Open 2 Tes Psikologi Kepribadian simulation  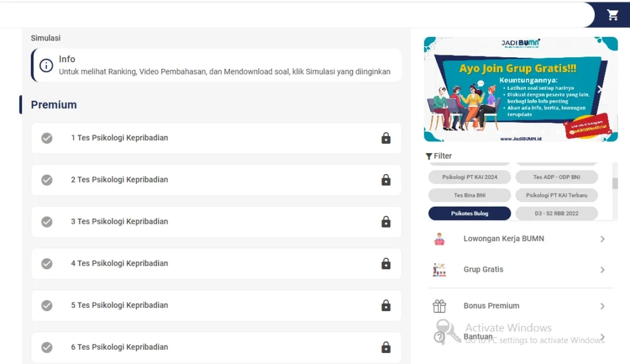[x=216, y=180]
